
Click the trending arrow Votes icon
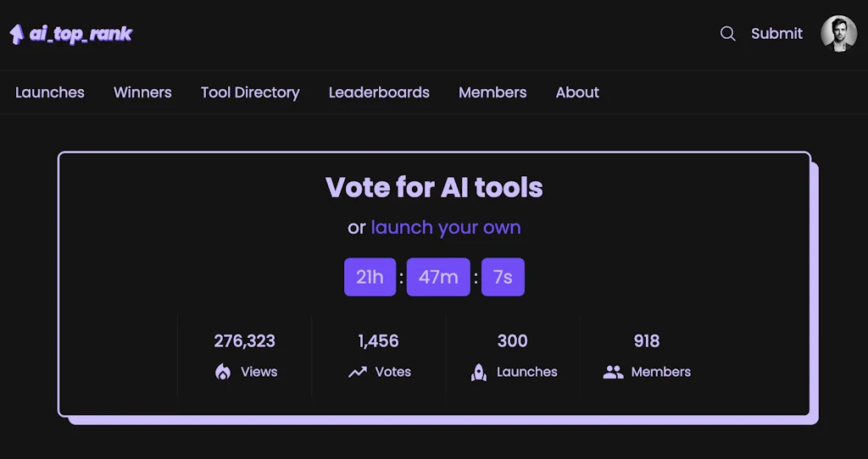(358, 372)
